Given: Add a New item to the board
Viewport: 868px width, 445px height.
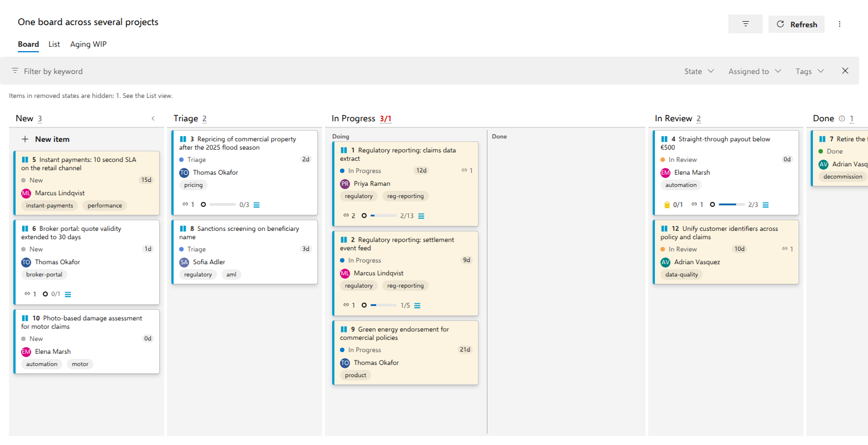Looking at the screenshot, I should (x=46, y=139).
